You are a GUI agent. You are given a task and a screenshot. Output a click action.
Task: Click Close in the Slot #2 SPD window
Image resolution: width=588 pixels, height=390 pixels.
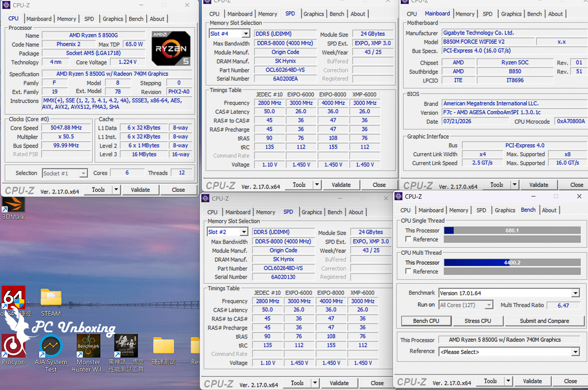(x=377, y=383)
